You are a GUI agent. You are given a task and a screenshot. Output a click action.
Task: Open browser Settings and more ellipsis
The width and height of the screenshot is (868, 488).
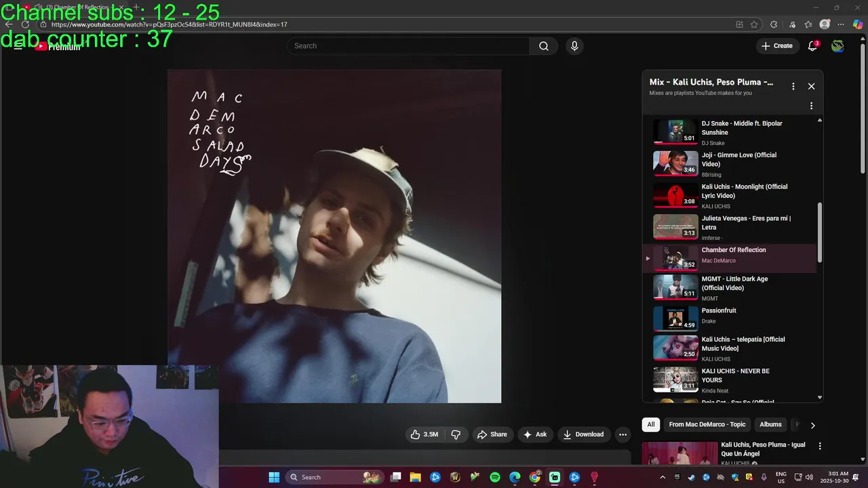pos(841,24)
